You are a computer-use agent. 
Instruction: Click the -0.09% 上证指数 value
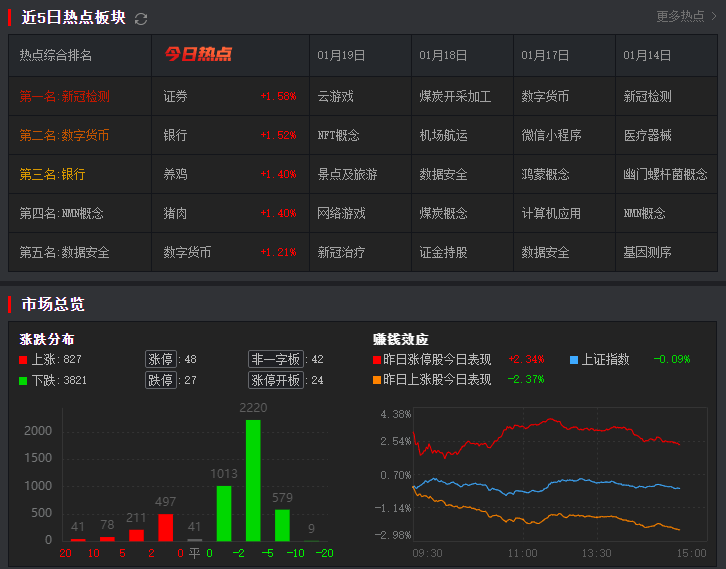672,359
